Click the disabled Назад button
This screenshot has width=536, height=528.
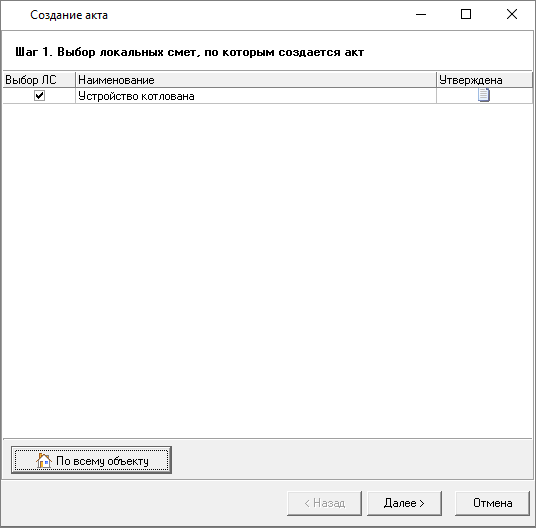coord(324,503)
